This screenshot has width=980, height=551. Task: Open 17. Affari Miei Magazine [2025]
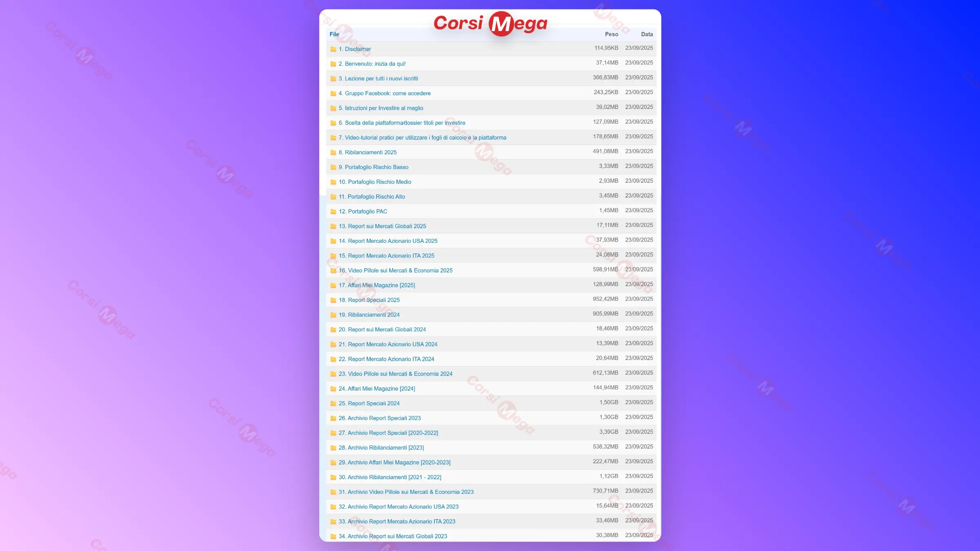tap(381, 285)
